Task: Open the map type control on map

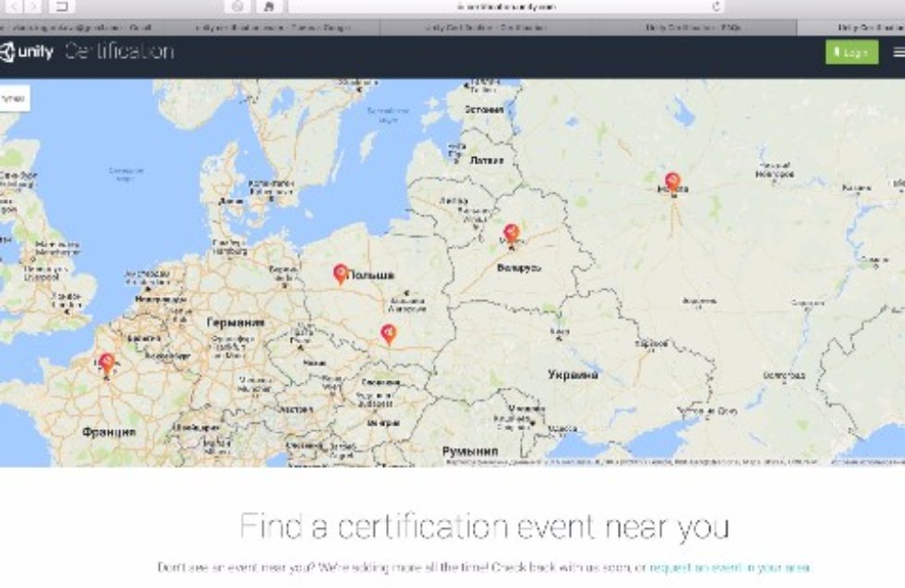Action: tap(14, 98)
